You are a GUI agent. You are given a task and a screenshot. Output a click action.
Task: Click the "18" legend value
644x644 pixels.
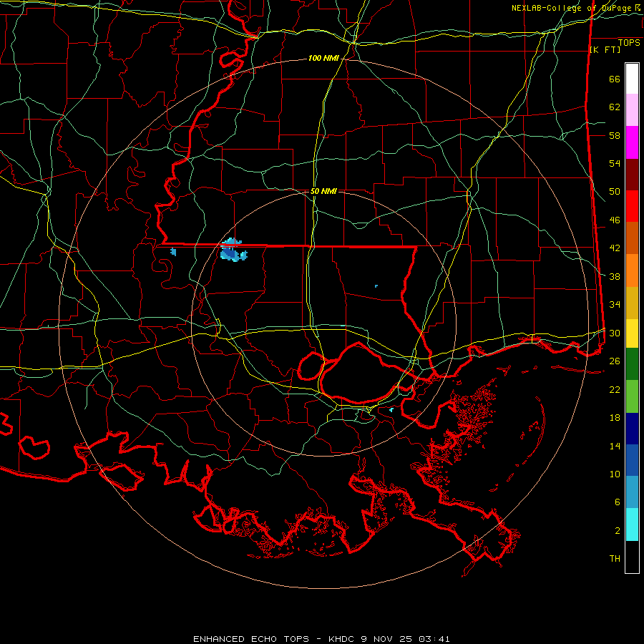[615, 418]
